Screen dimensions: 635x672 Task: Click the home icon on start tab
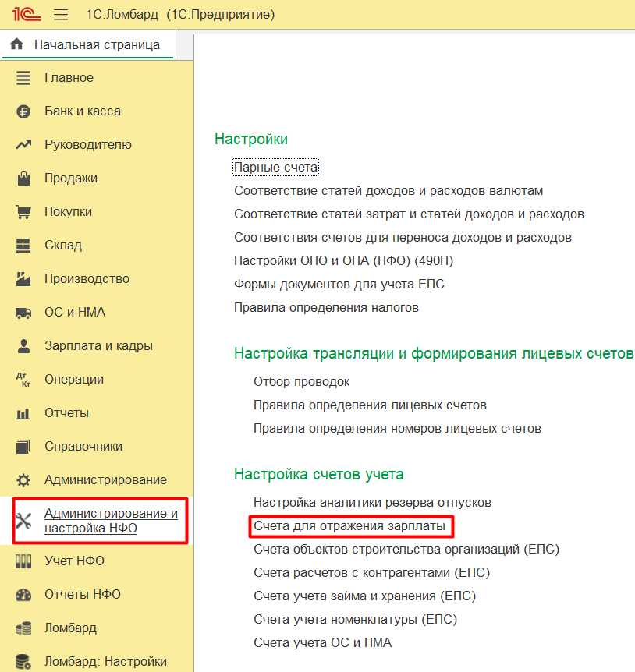click(x=16, y=44)
